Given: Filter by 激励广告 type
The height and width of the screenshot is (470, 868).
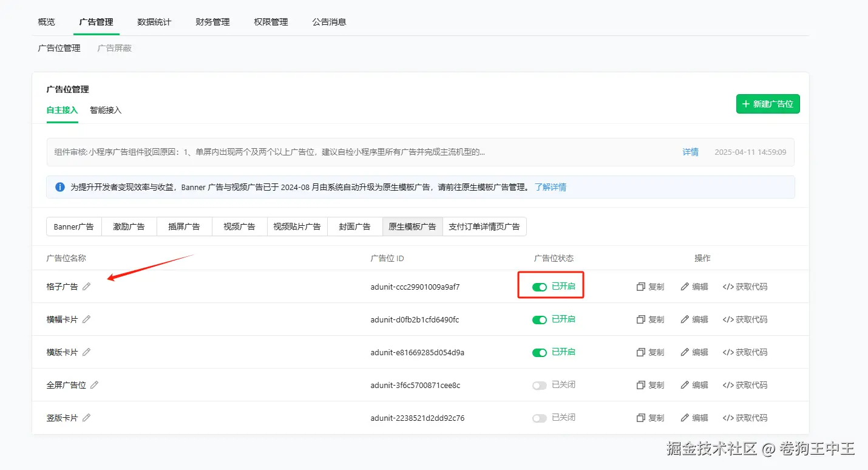Looking at the screenshot, I should click(129, 226).
